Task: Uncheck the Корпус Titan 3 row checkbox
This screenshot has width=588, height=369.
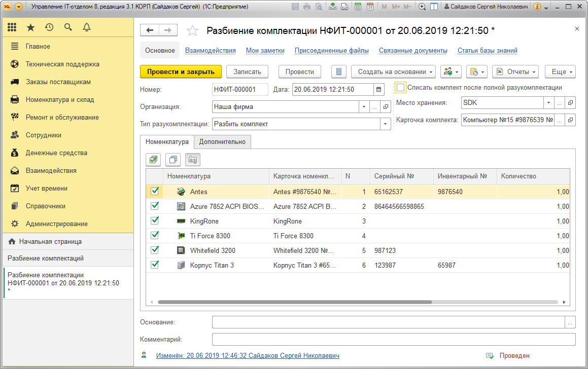Action: (x=155, y=265)
